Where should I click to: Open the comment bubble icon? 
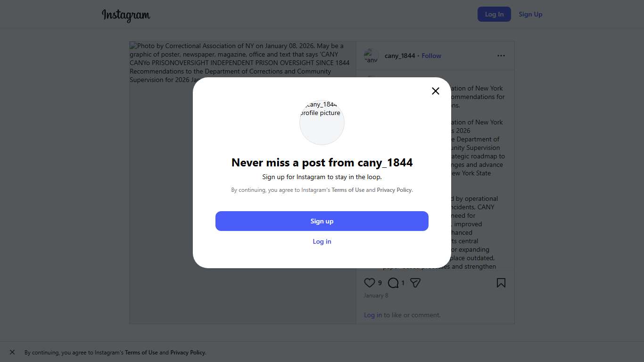(393, 283)
